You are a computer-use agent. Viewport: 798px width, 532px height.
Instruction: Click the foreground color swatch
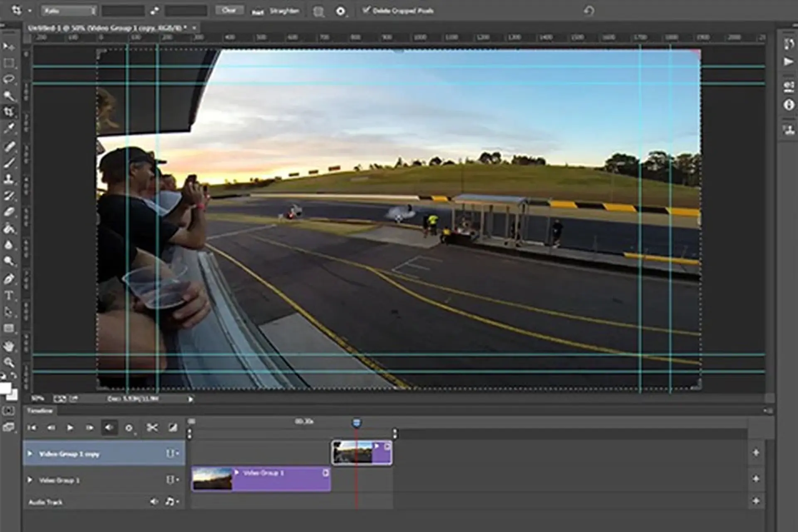[x=5, y=389]
